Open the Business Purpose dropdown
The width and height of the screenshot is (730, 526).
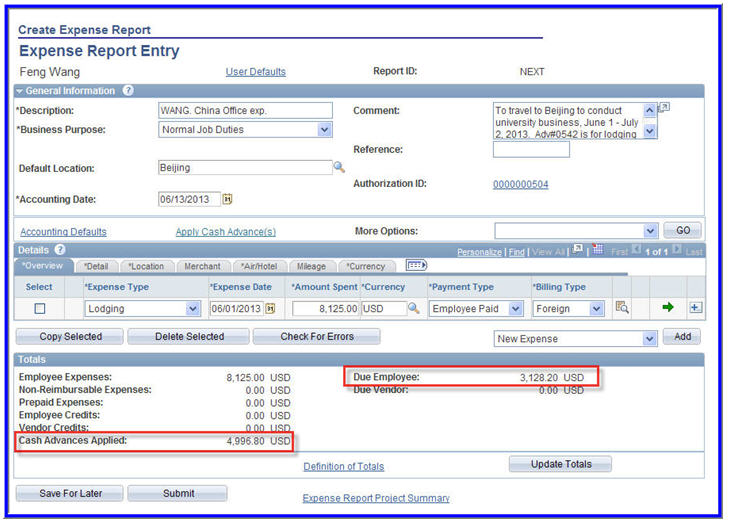pos(324,129)
